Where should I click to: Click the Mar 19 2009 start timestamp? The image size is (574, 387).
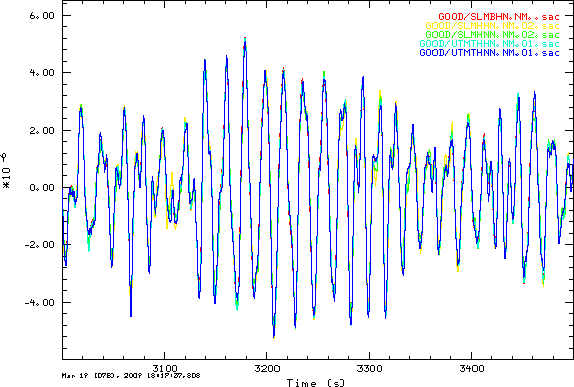pyautogui.click(x=131, y=376)
